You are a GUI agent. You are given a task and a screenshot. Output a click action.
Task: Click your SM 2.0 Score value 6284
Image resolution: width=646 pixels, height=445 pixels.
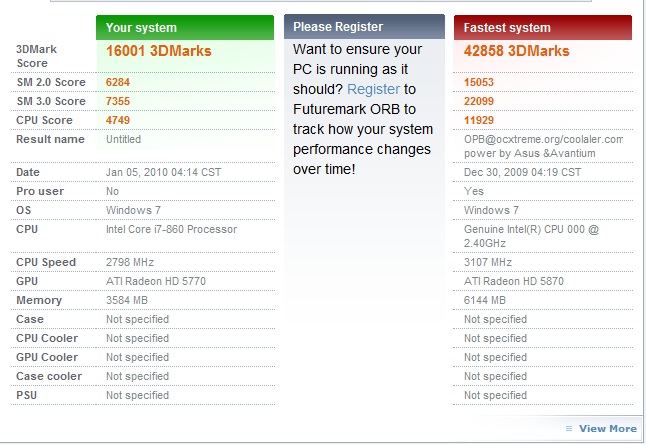(x=118, y=82)
